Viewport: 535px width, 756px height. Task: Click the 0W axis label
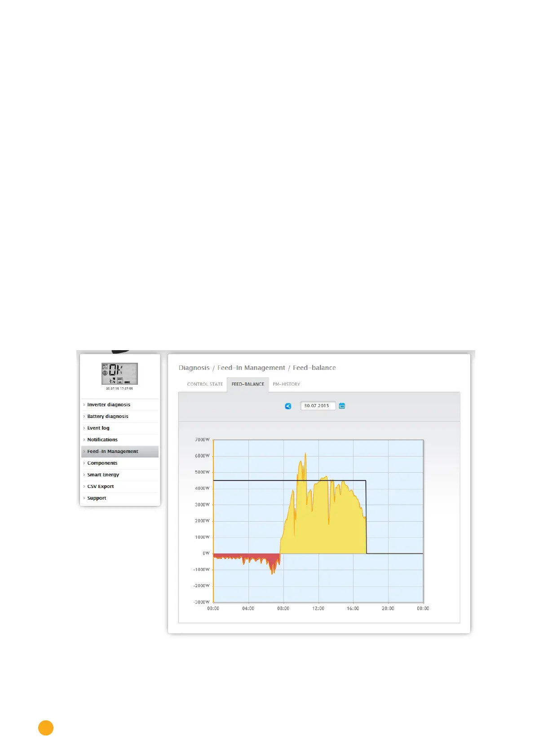pyautogui.click(x=206, y=553)
